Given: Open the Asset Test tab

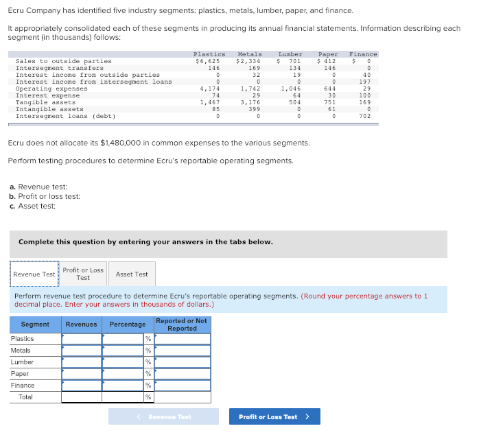Looking at the screenshot, I should (132, 274).
